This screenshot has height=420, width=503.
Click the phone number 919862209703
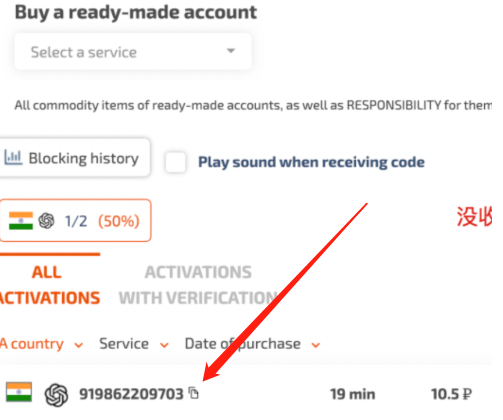pyautogui.click(x=131, y=394)
